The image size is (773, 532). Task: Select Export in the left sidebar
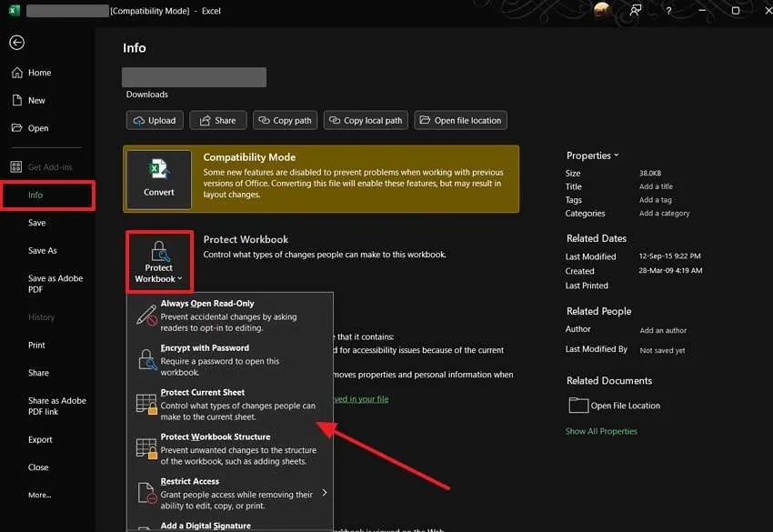40,440
